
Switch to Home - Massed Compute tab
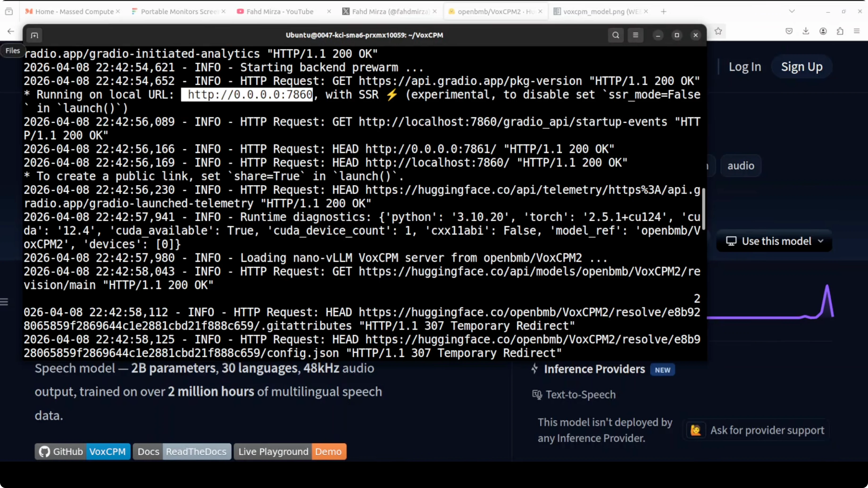(x=74, y=12)
